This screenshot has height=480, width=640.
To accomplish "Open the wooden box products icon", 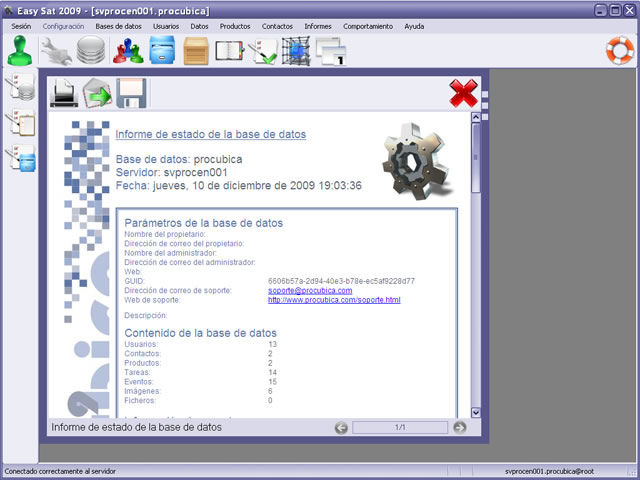I will pos(196,51).
